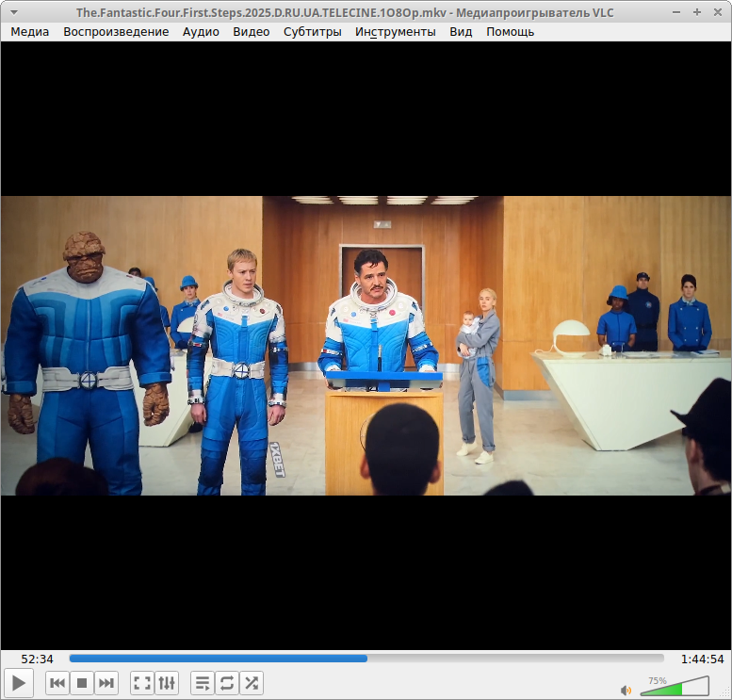Open the Помощь menu
Viewport: 732px width, 700px height.
click(511, 32)
